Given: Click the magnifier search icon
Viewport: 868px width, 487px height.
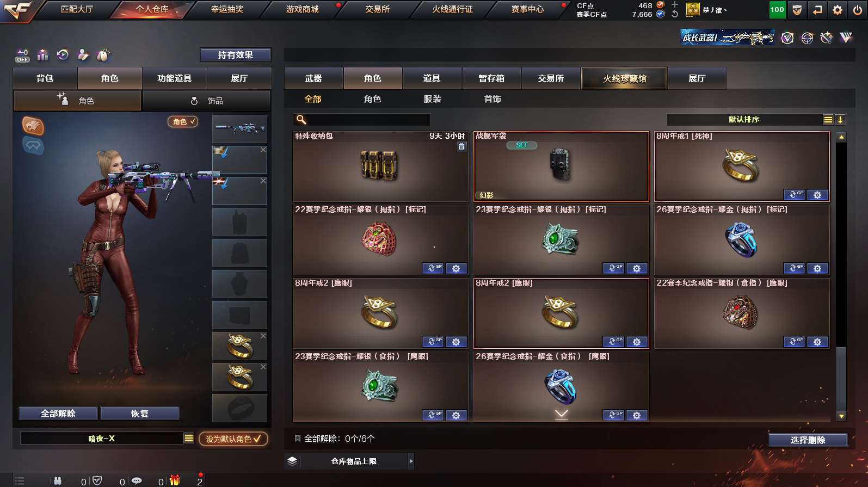Looking at the screenshot, I should [x=301, y=120].
